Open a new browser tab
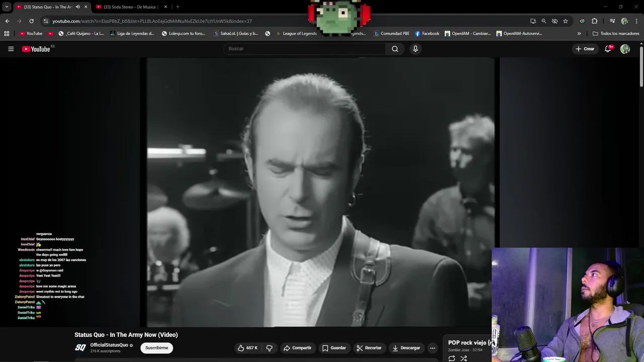The width and height of the screenshot is (644, 362). (178, 7)
